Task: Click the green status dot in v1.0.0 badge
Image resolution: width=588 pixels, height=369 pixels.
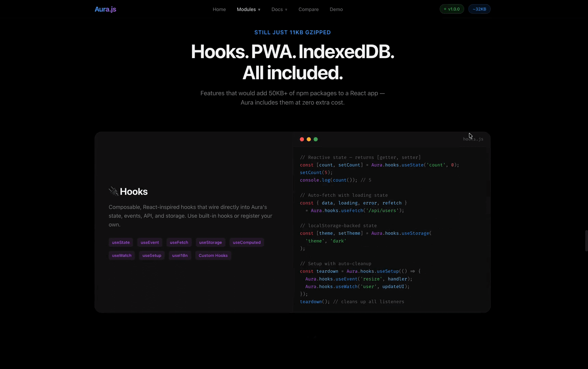Action: point(445,9)
